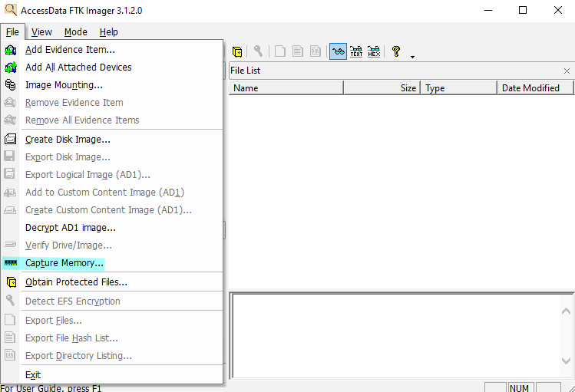The height and width of the screenshot is (392, 575).
Task: Sort file list by Name column
Action: pyautogui.click(x=286, y=88)
